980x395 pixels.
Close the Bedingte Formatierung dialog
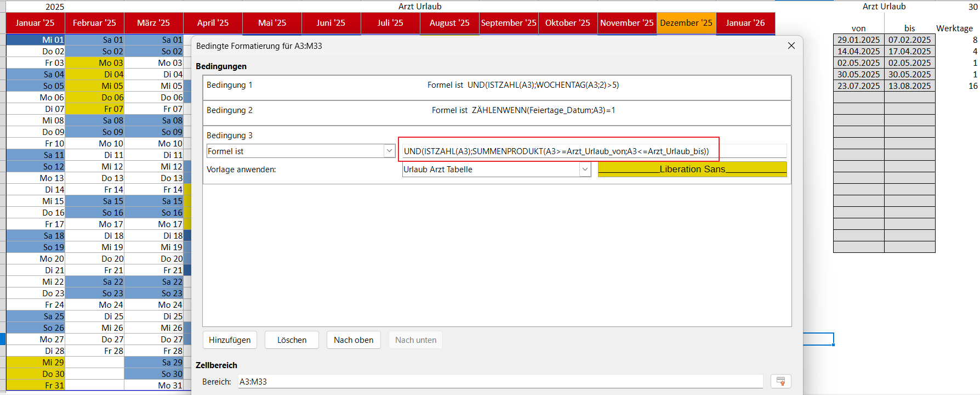click(791, 46)
